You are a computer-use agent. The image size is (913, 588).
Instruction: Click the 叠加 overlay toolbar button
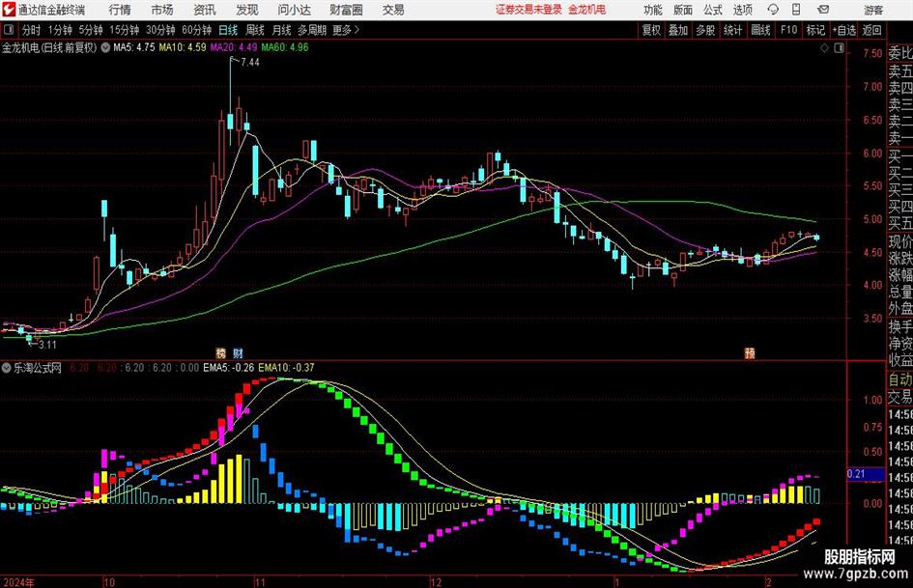678,30
